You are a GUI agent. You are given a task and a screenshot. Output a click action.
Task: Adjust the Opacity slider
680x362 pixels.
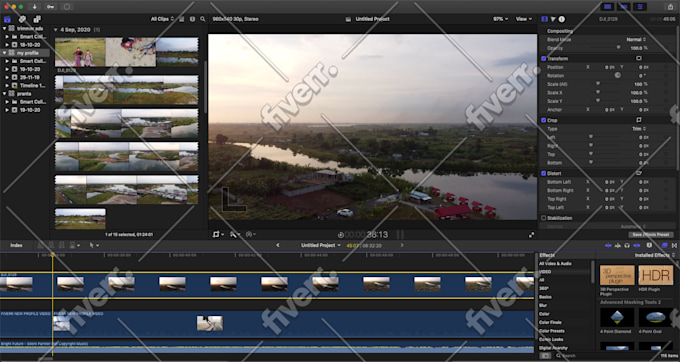tap(618, 48)
